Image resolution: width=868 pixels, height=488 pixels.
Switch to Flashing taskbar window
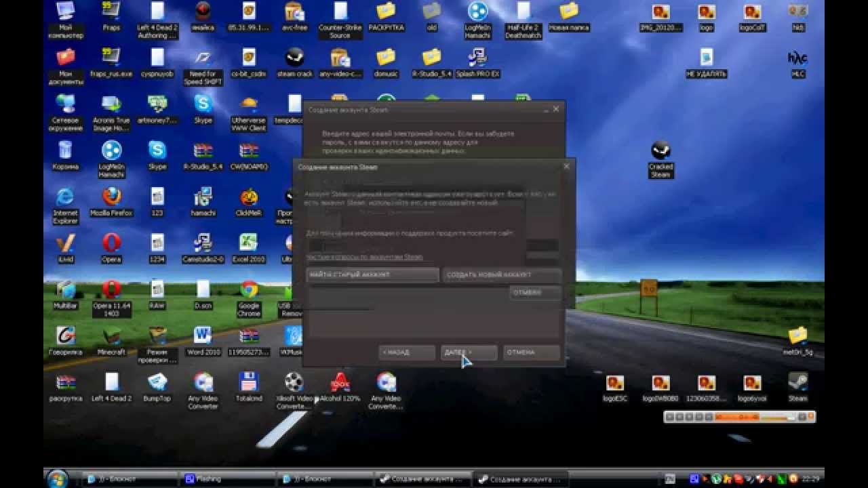click(x=227, y=479)
